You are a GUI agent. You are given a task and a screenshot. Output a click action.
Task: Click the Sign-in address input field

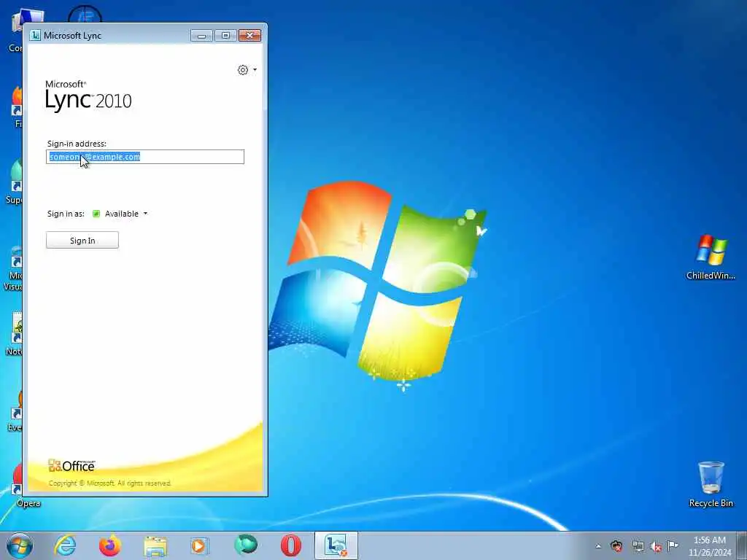[x=145, y=157]
